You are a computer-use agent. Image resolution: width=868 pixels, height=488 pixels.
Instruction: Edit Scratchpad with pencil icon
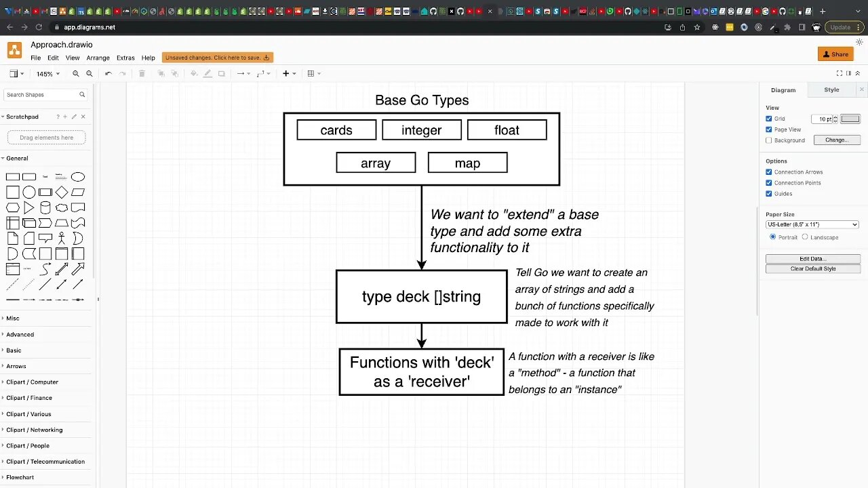point(74,117)
